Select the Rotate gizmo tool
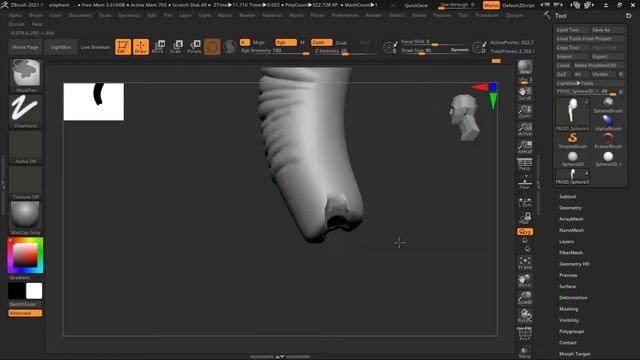 click(194, 47)
